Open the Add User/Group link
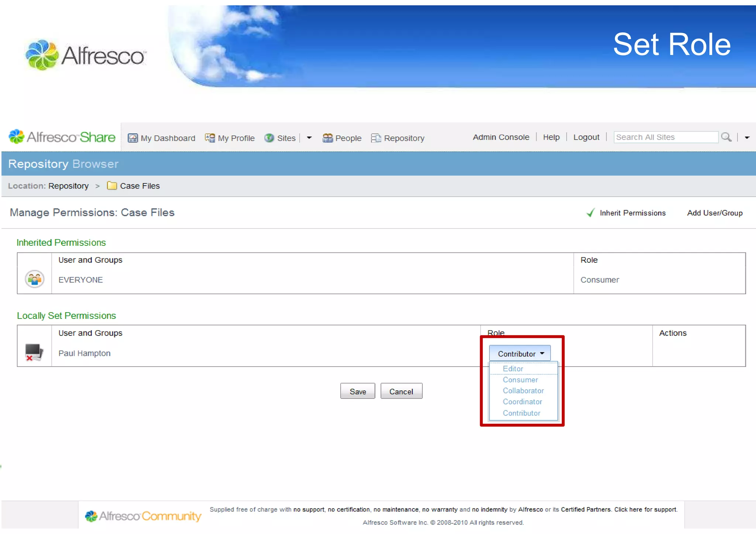Image resolution: width=756 pixels, height=534 pixels. coord(714,213)
